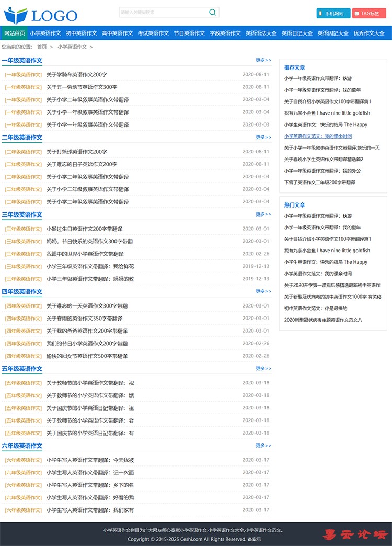Open 关于2020开学第一课观后感 hot article
This screenshot has height=546, width=392.
(x=332, y=285)
